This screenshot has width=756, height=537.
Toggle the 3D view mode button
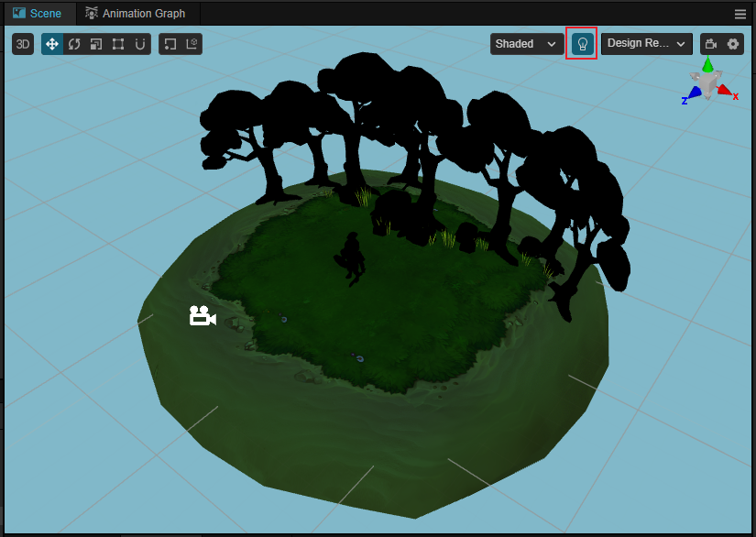(x=23, y=44)
